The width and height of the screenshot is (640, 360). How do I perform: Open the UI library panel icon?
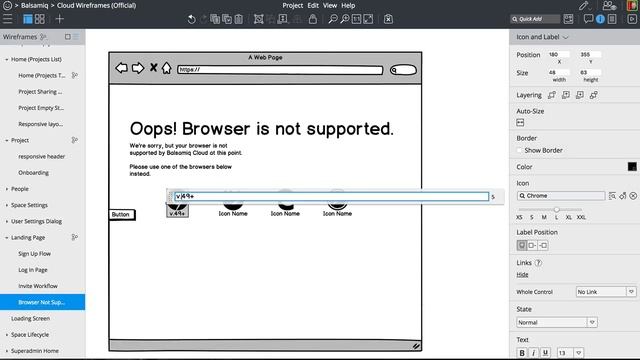(568, 19)
